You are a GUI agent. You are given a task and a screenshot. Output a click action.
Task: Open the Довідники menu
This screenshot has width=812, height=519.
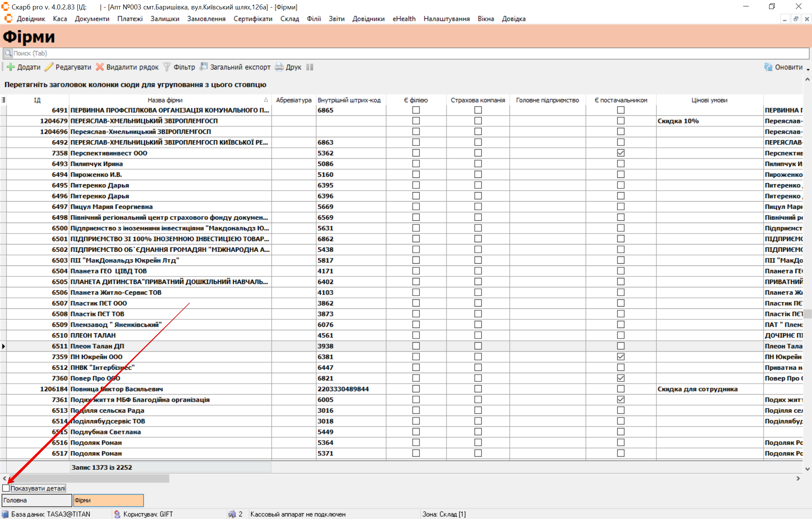(368, 19)
